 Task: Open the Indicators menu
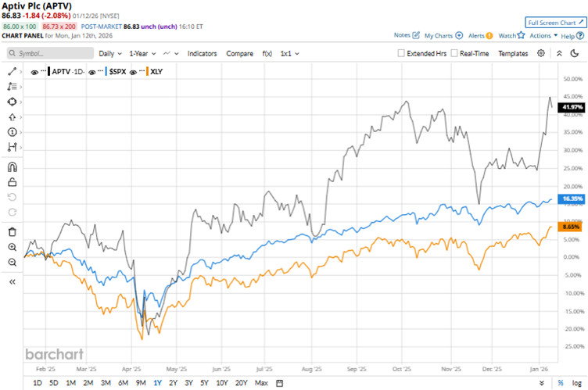(202, 54)
